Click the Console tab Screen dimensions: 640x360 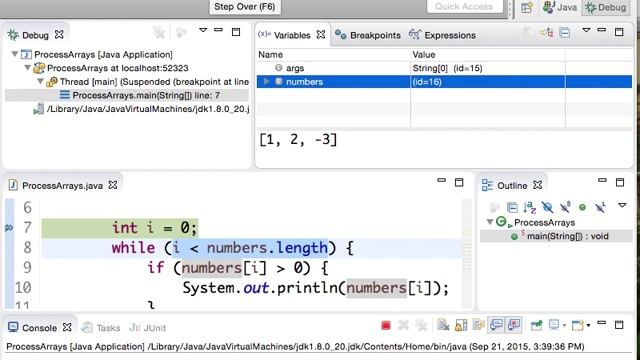(39, 328)
